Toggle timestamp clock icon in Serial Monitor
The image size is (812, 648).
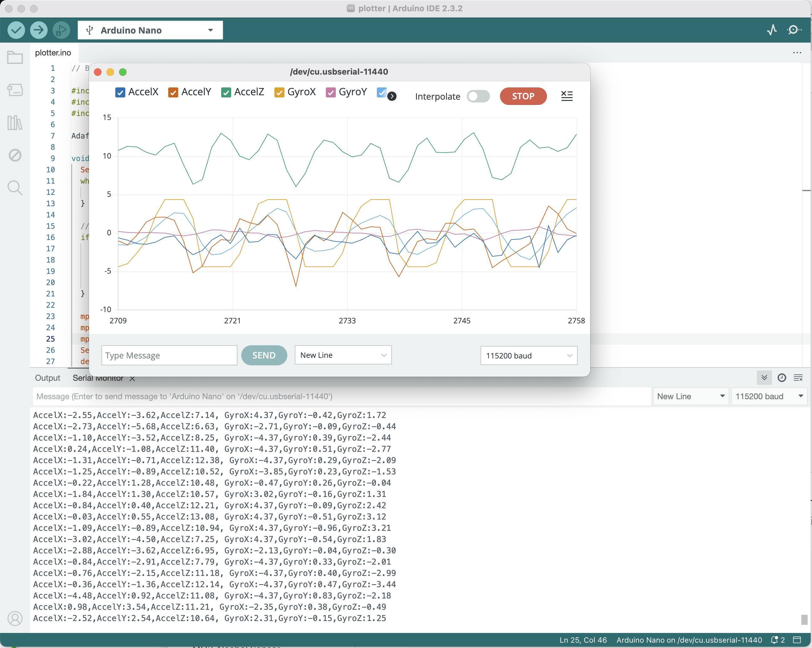782,378
